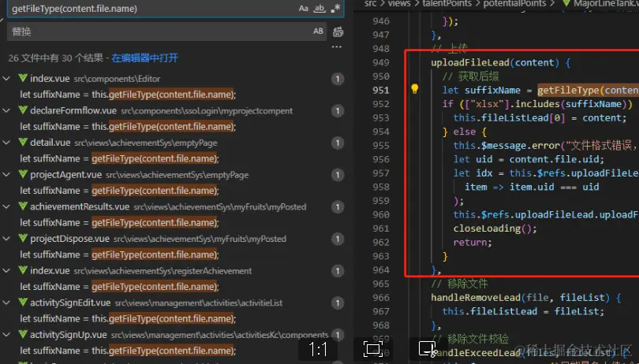Click viewer icon right of fit-to-screen
The width and height of the screenshot is (639, 364).
428,349
